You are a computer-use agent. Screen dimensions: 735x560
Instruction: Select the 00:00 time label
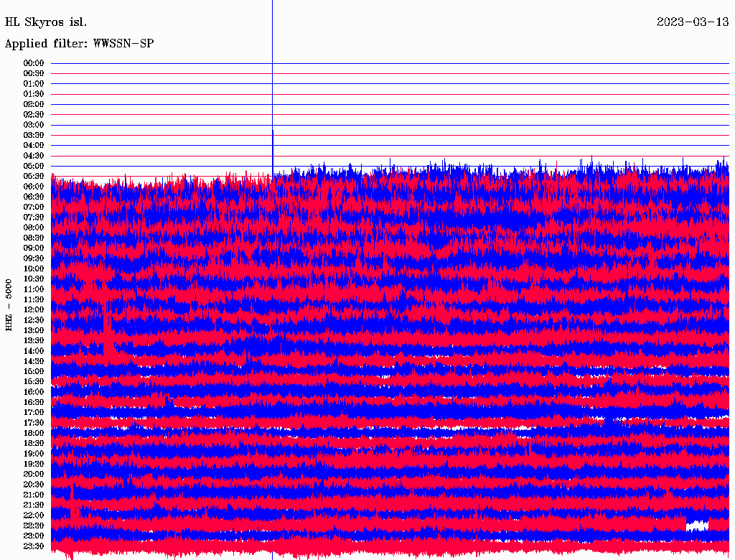click(x=34, y=63)
